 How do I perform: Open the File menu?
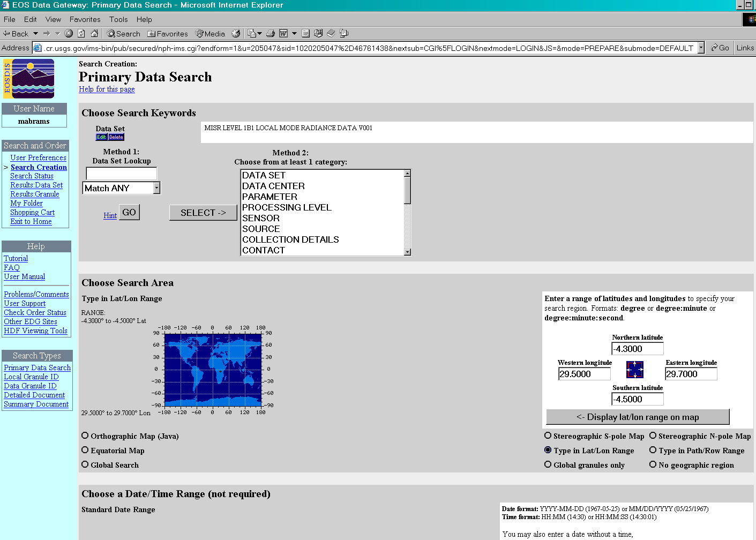tap(10, 19)
